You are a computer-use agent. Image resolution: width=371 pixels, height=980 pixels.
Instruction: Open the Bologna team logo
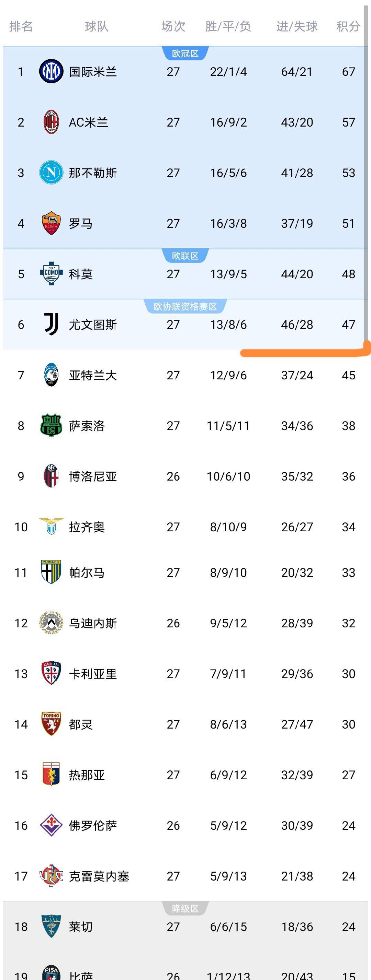tap(51, 476)
